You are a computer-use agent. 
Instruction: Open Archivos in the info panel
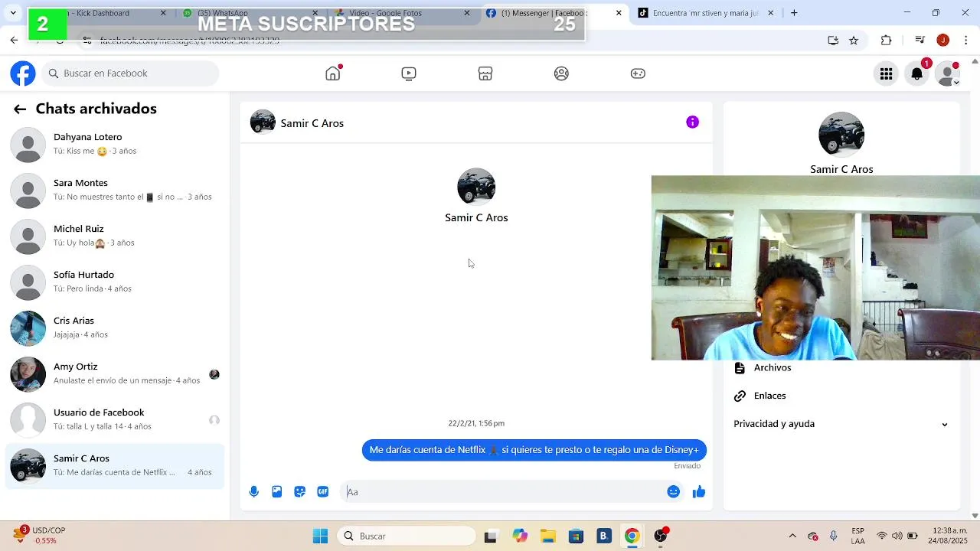(x=841, y=368)
